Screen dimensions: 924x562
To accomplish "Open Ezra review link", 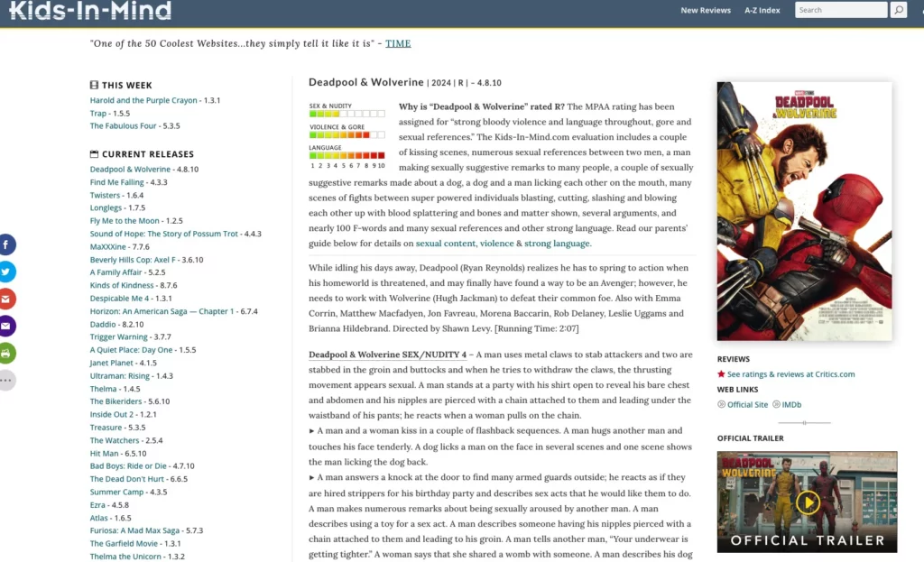I will pyautogui.click(x=97, y=505).
